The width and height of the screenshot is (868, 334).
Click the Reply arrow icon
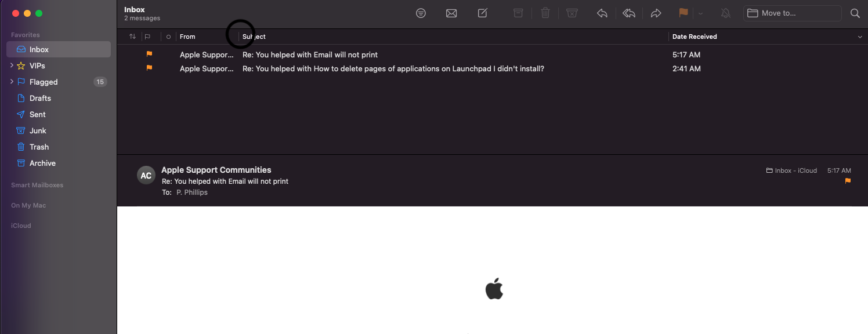[x=602, y=13]
